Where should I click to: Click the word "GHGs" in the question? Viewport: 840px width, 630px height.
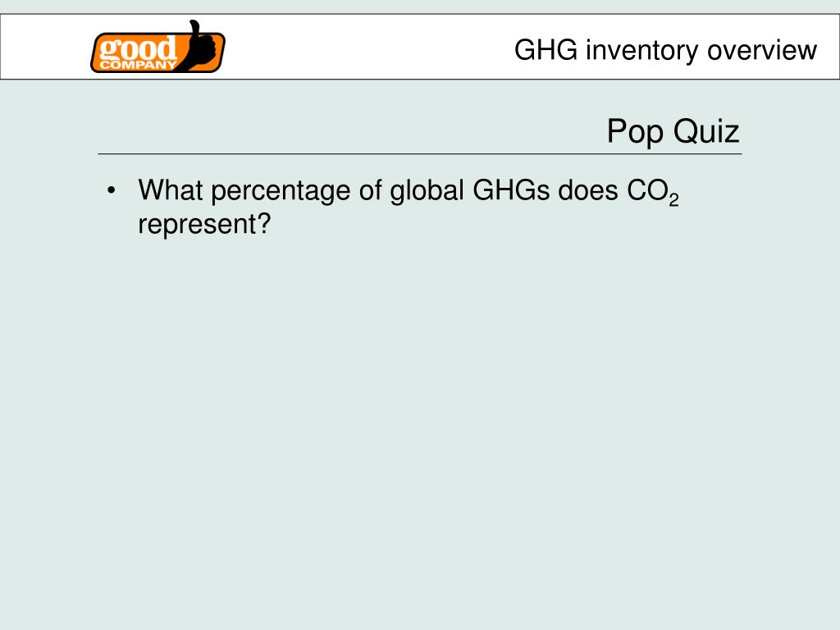coord(511,189)
